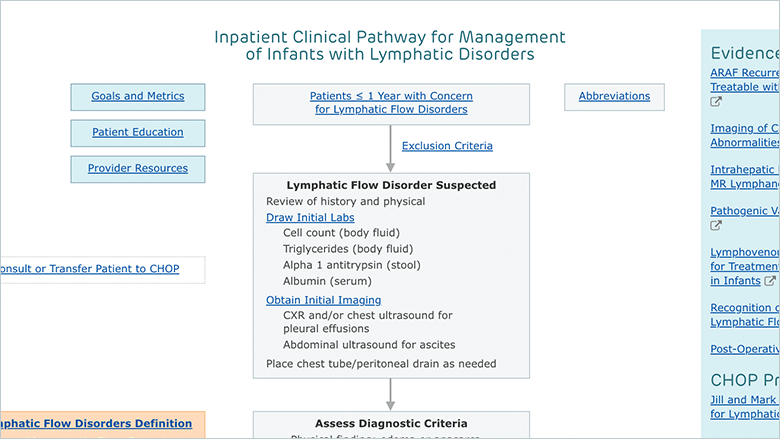Select 'CXR and/or chest ultrasound' text line
Image resolution: width=780 pixels, height=439 pixels.
click(368, 315)
